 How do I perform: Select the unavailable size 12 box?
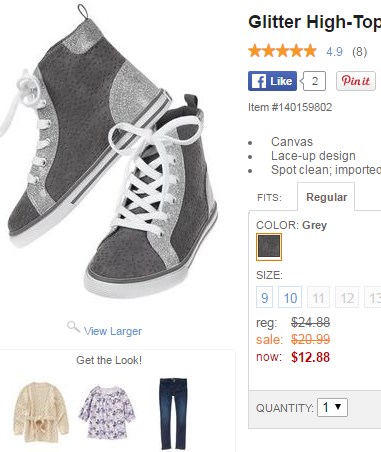point(347,297)
